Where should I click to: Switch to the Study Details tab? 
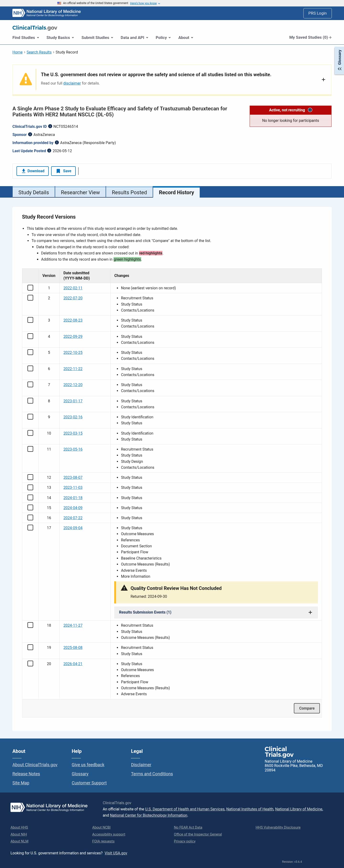click(x=34, y=192)
